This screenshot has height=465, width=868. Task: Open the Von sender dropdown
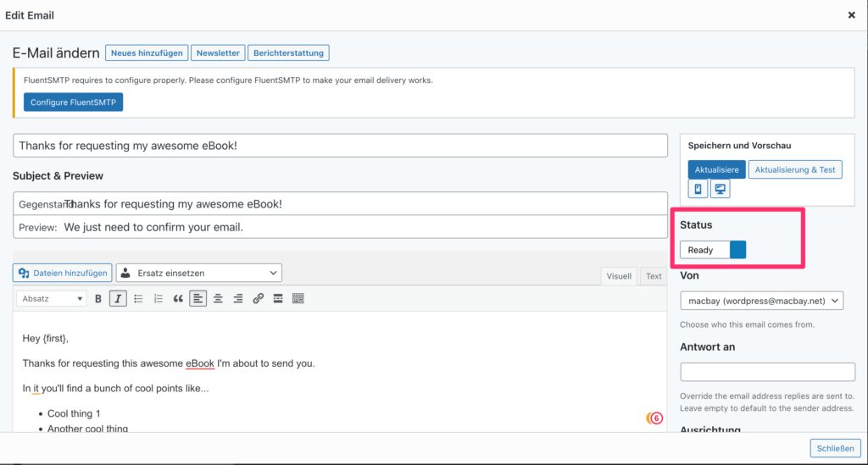(762, 301)
